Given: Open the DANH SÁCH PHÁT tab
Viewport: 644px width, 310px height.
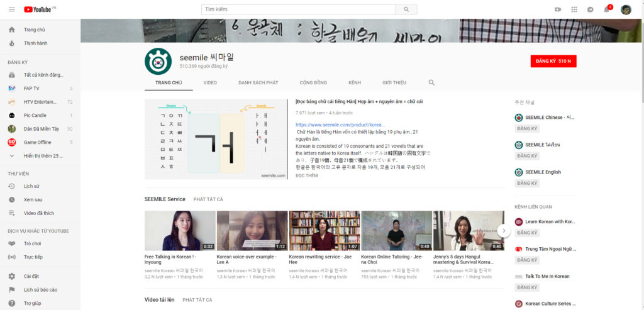Looking at the screenshot, I should pyautogui.click(x=258, y=82).
